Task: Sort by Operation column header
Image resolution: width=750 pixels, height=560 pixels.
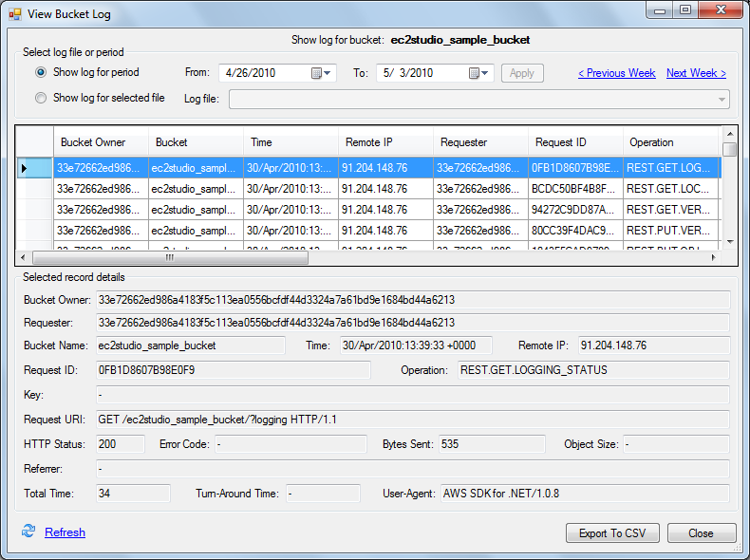Action: (x=671, y=142)
